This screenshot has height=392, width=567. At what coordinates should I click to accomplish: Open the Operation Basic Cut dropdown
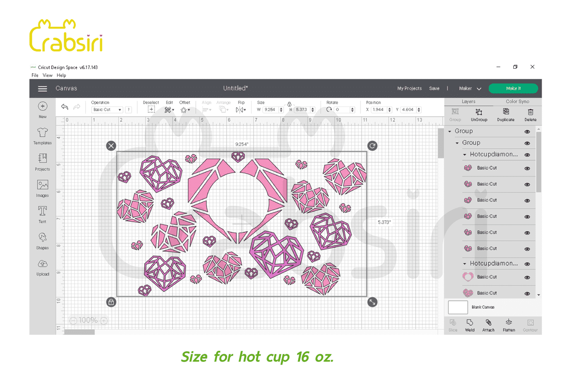point(107,110)
